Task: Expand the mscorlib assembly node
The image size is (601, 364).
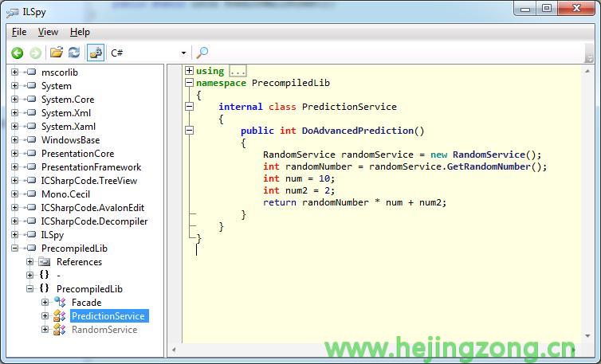Action: (x=14, y=72)
